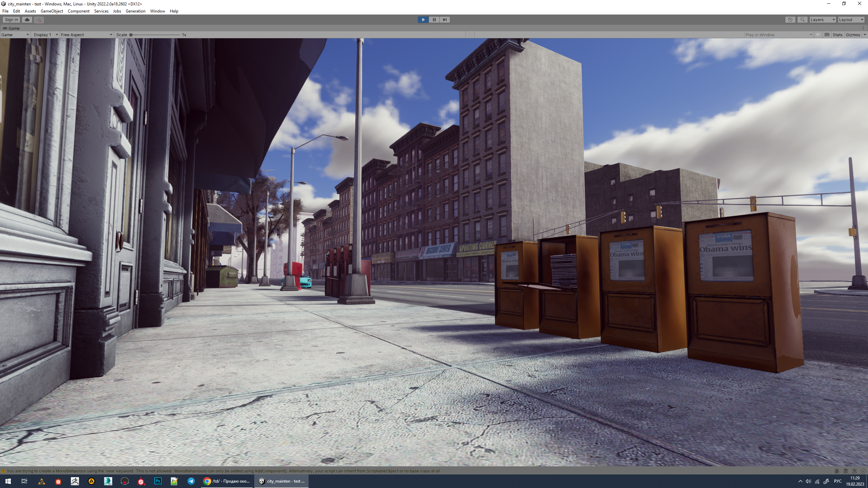Click the Sign in button

click(x=11, y=20)
